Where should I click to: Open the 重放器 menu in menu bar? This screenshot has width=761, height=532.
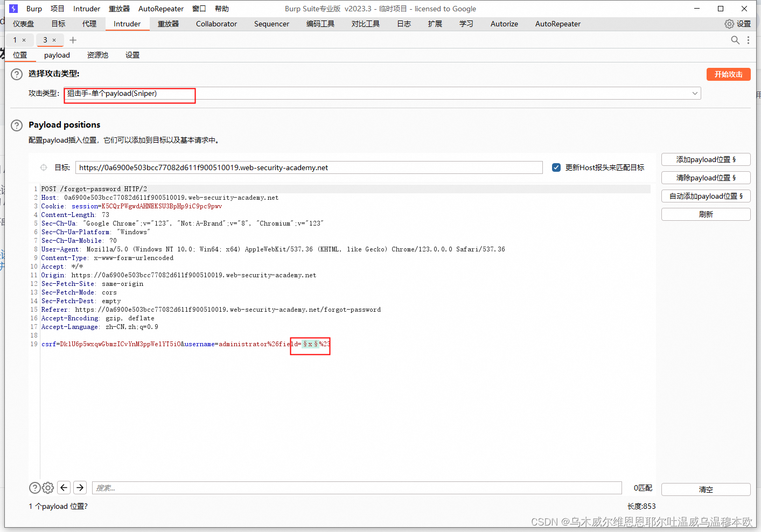pos(120,9)
